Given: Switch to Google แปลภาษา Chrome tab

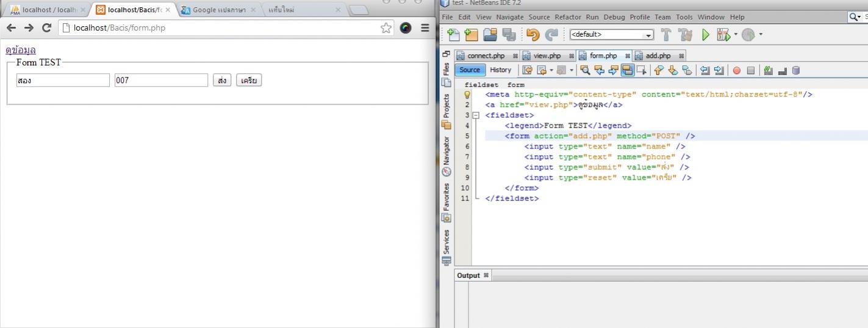Looking at the screenshot, I should click(218, 10).
